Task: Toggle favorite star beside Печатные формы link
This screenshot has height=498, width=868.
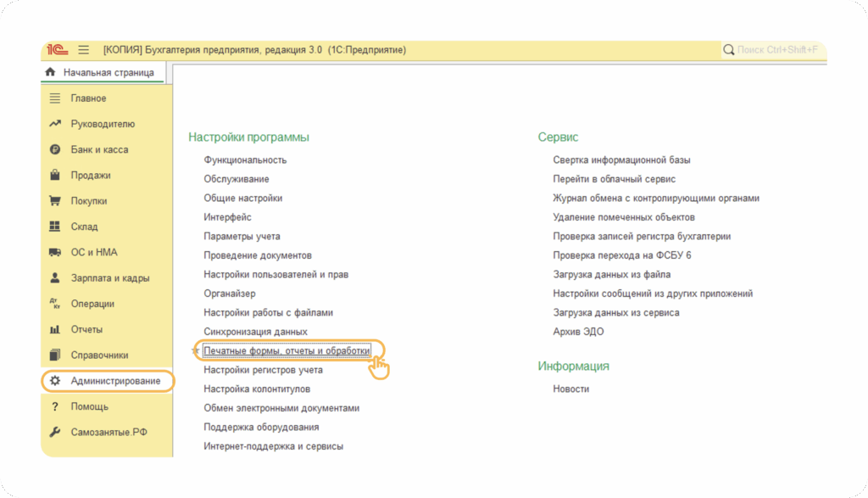Action: [x=196, y=350]
